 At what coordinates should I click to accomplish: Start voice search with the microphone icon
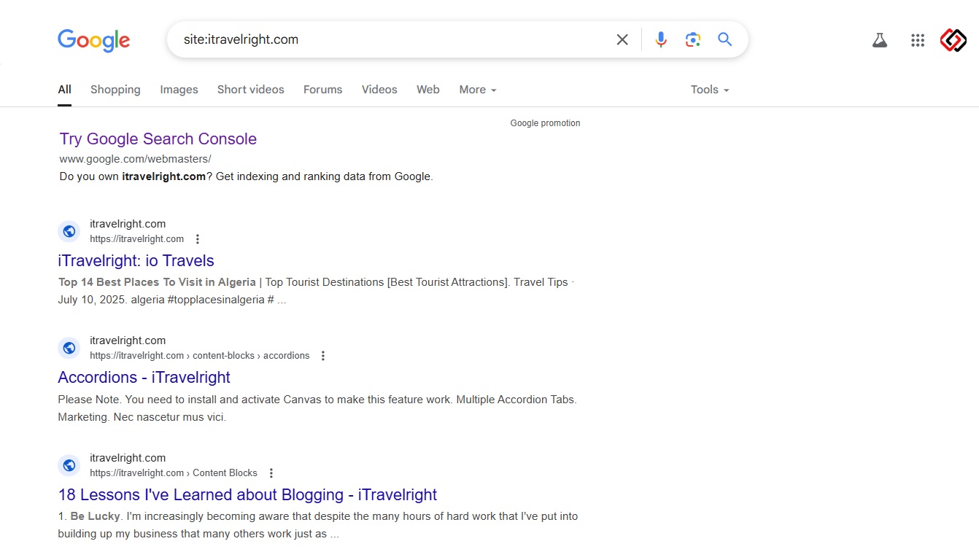click(x=661, y=39)
